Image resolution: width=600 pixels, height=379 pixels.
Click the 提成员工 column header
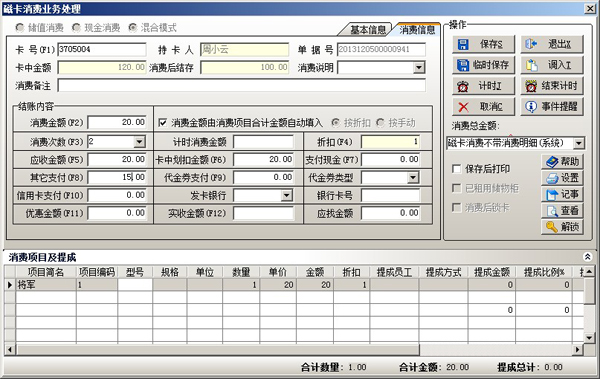[x=395, y=272]
